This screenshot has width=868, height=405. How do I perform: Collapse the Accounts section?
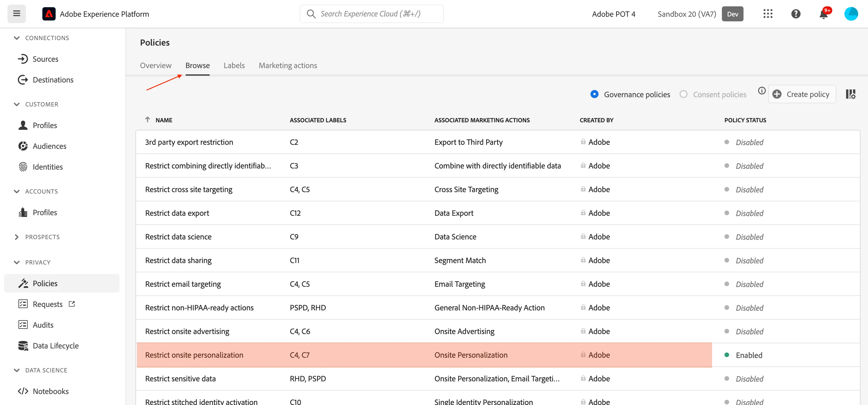tap(16, 192)
